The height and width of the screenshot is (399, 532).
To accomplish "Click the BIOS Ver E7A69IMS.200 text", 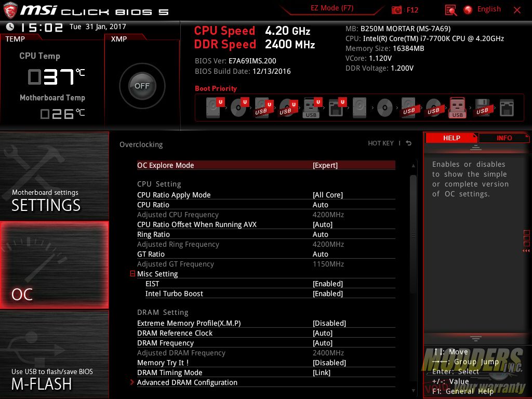I will (235, 61).
